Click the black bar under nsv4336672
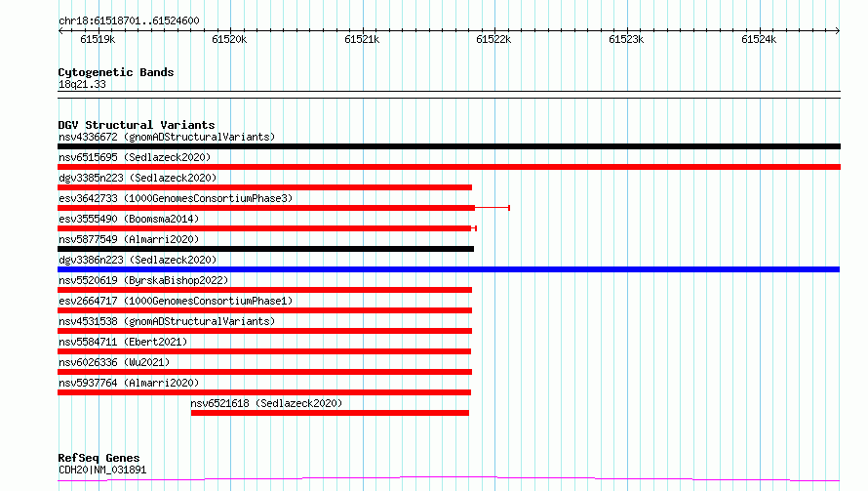Image resolution: width=868 pixels, height=491 pixels. pyautogui.click(x=449, y=146)
